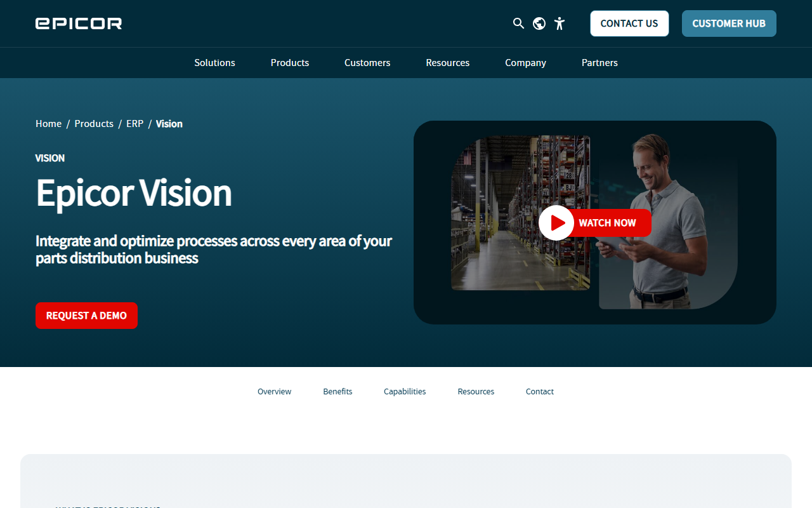Image resolution: width=812 pixels, height=508 pixels.
Task: Open the globe language selector icon
Action: [x=539, y=23]
